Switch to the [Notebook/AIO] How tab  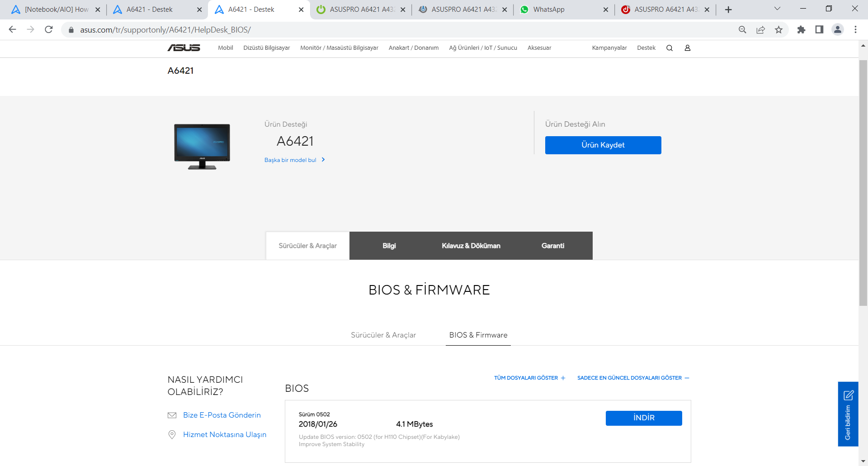tap(57, 10)
